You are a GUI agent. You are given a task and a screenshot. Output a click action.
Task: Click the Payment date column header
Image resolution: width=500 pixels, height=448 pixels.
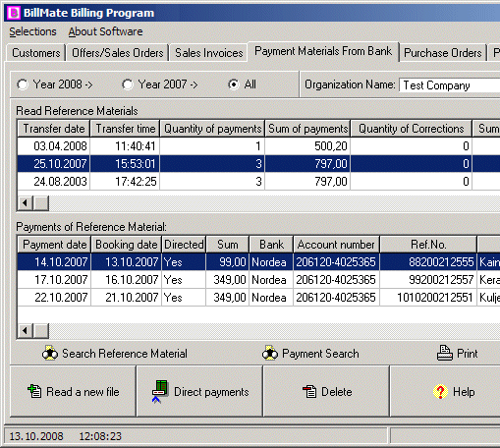tap(54, 245)
